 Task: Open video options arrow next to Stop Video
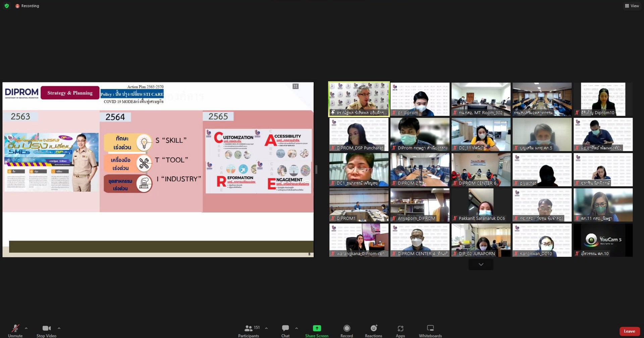pos(59,328)
